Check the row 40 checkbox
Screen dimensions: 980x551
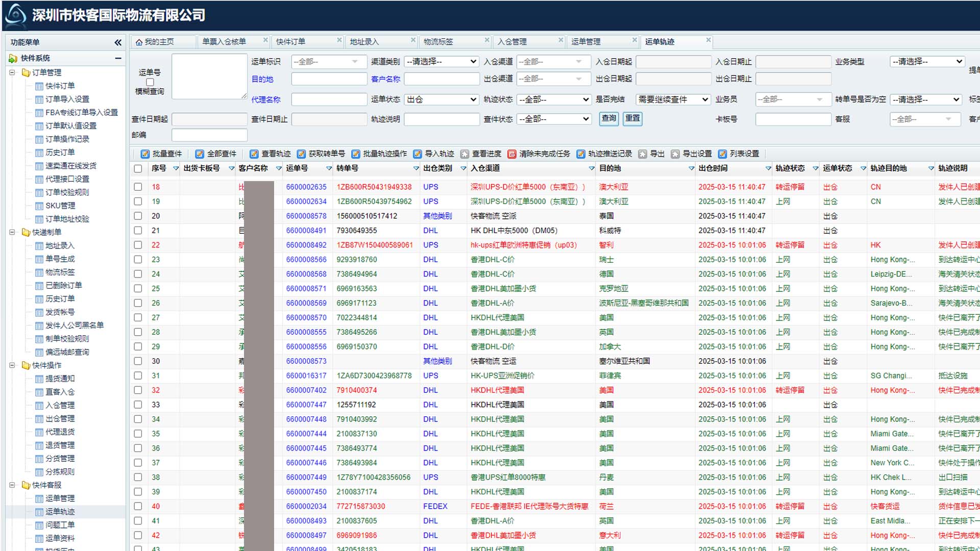tap(138, 506)
